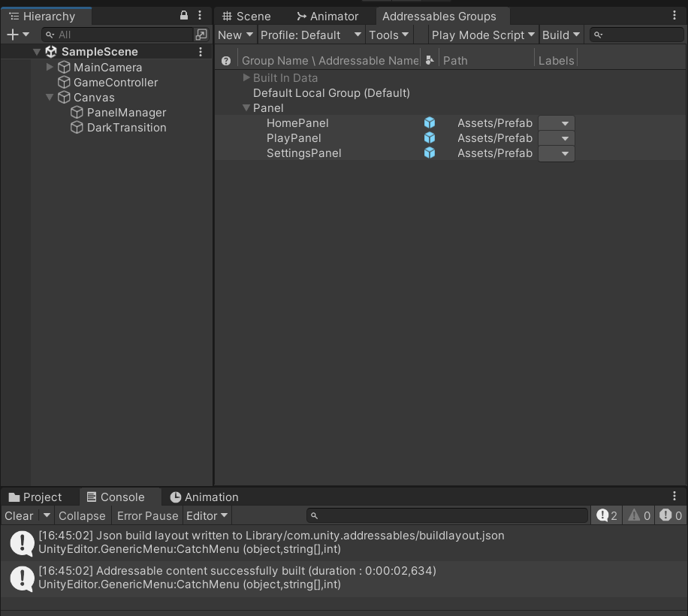Switch to the Scene tab

pyautogui.click(x=246, y=17)
